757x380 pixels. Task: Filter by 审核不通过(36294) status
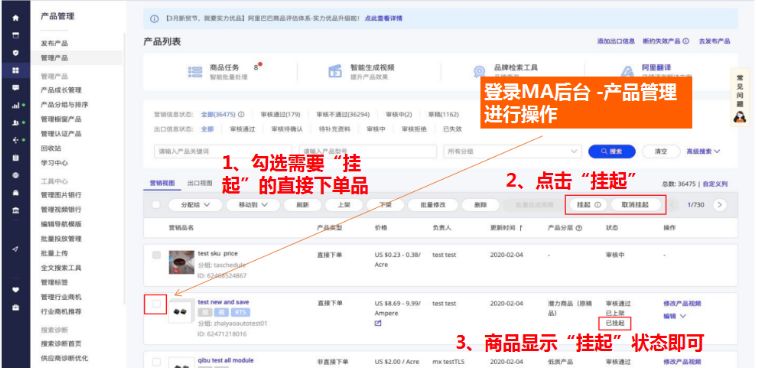coord(343,114)
